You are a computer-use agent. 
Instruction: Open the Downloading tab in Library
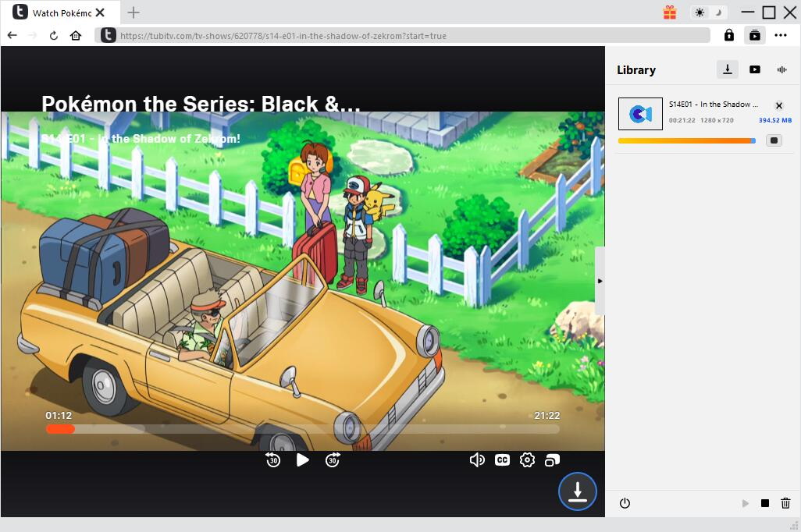tap(727, 69)
